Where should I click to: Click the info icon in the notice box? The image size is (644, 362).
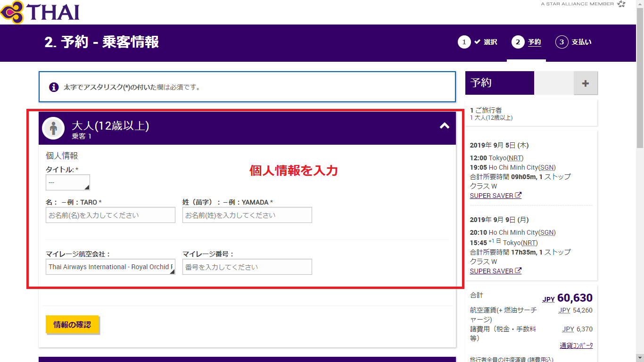coord(54,87)
